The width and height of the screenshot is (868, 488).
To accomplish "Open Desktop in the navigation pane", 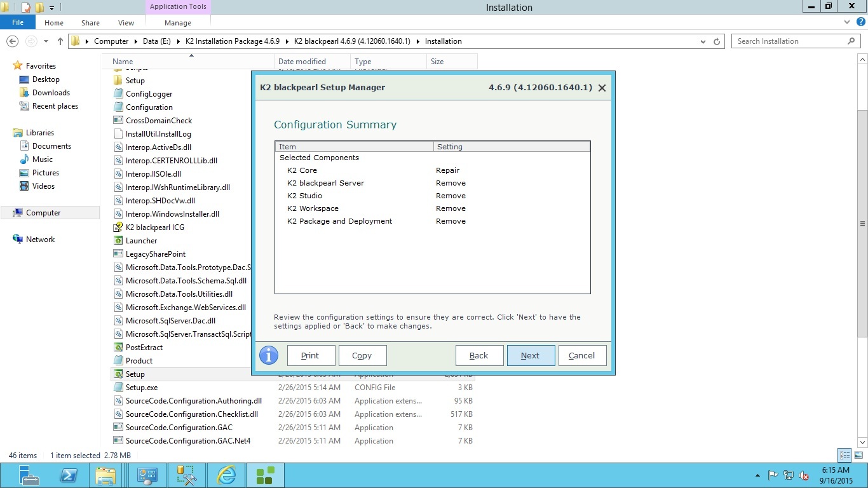I will (46, 79).
